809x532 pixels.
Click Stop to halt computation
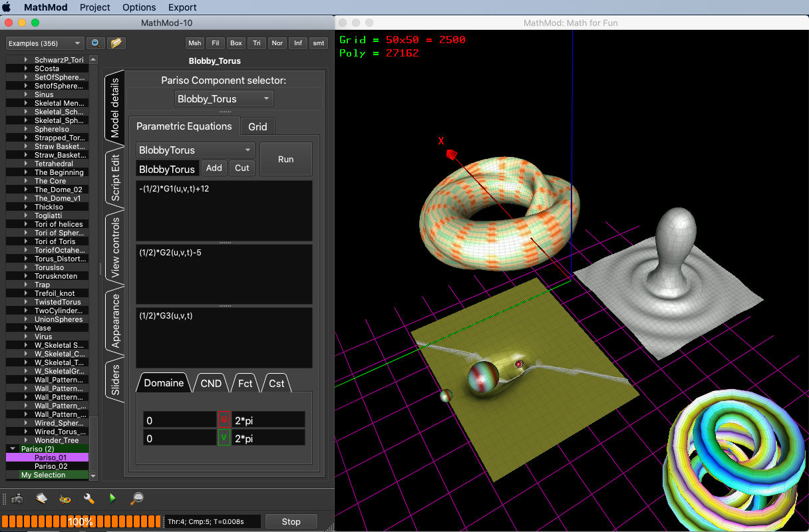pyautogui.click(x=291, y=521)
